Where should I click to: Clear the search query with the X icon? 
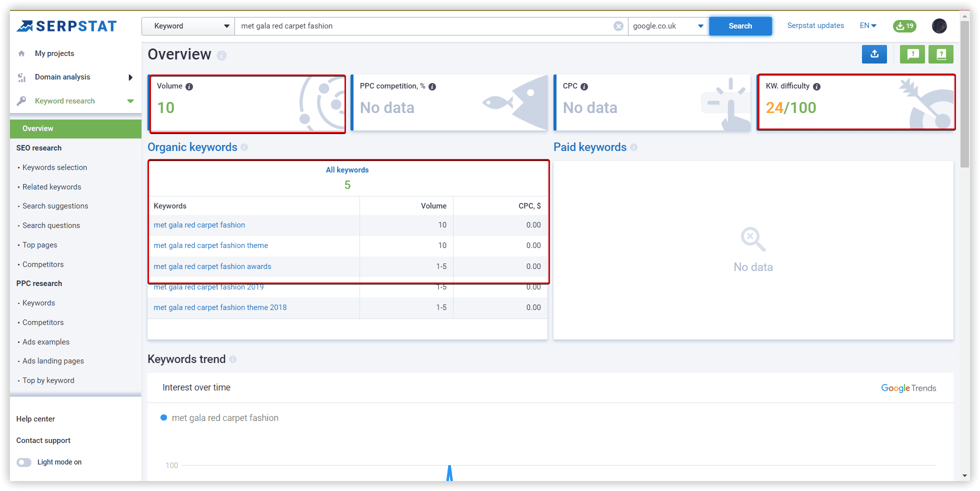click(618, 26)
